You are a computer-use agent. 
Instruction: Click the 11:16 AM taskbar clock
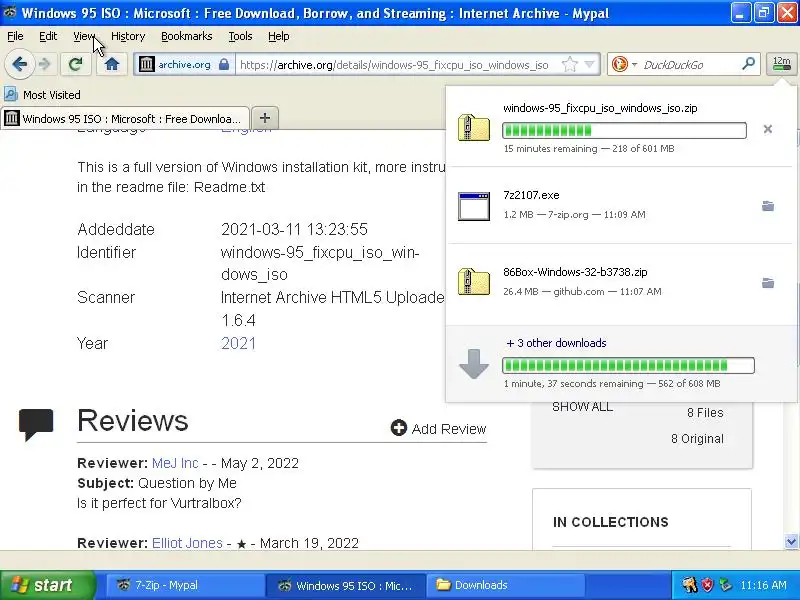point(763,585)
